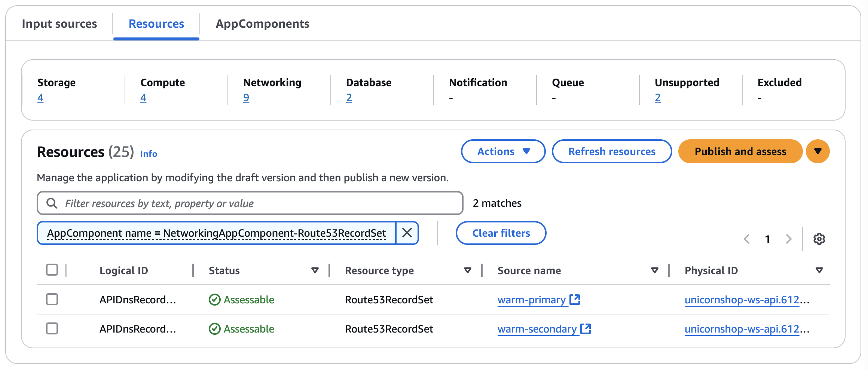Image resolution: width=868 pixels, height=370 pixels.
Task: Remove the AppComponent name filter token
Action: (407, 233)
